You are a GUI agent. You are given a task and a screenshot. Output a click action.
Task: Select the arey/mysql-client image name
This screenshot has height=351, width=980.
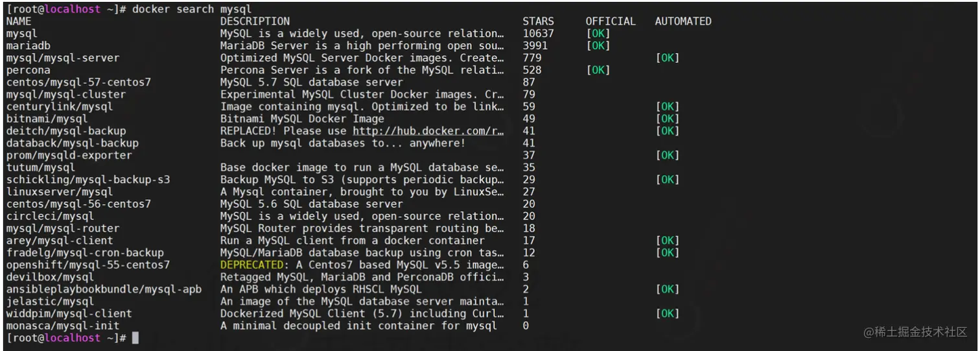[x=60, y=241]
